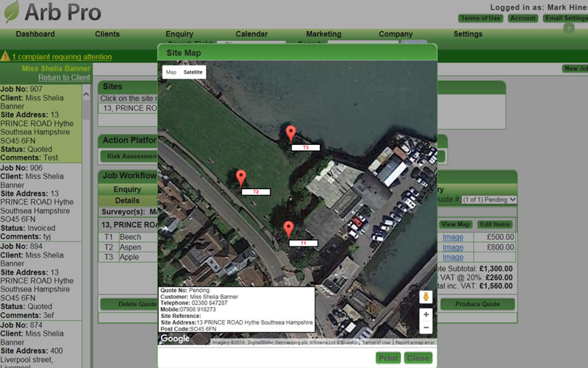The height and width of the screenshot is (368, 588).
Task: Click the Produce Quote button
Action: (477, 304)
